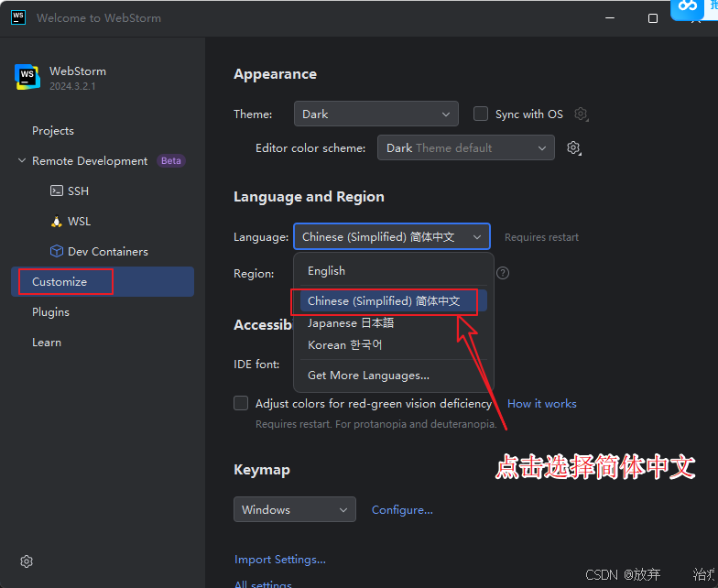Choose Korean from the language list
This screenshot has height=588, width=718.
point(394,344)
